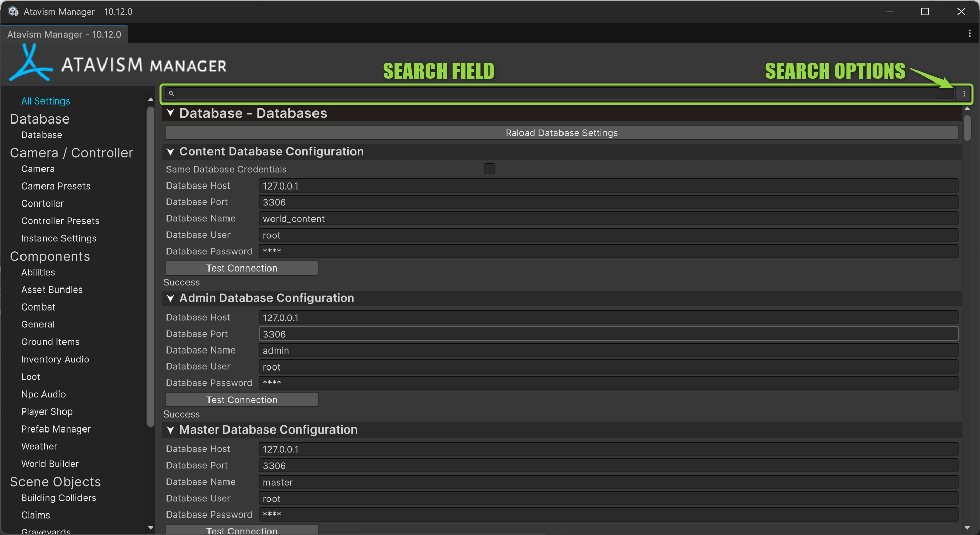Screen dimensions: 980x535
Task: Click main panel scroll up arrow
Action: 967,108
